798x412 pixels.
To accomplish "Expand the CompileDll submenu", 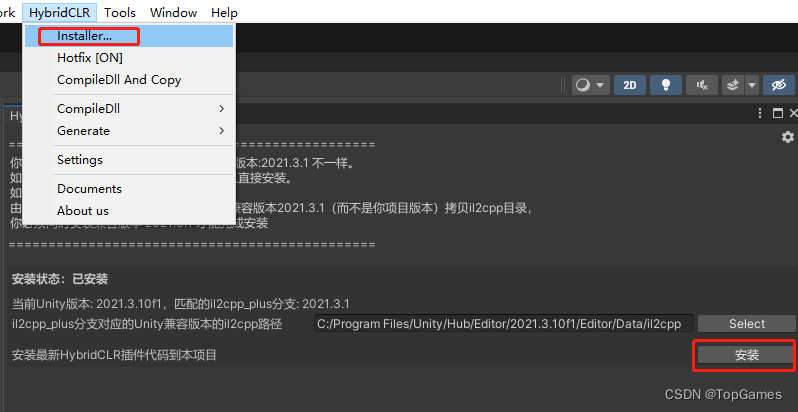I will click(129, 109).
